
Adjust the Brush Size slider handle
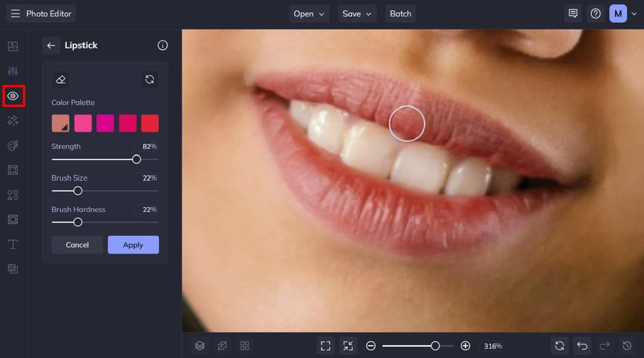pyautogui.click(x=78, y=191)
